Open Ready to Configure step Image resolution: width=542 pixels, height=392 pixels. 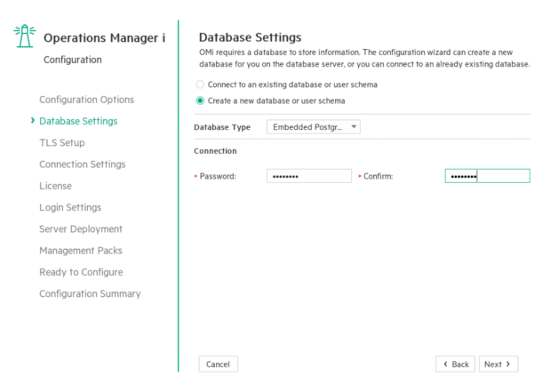click(81, 272)
